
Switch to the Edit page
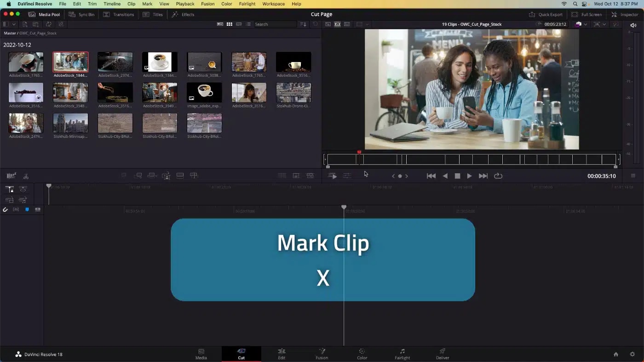click(x=282, y=354)
